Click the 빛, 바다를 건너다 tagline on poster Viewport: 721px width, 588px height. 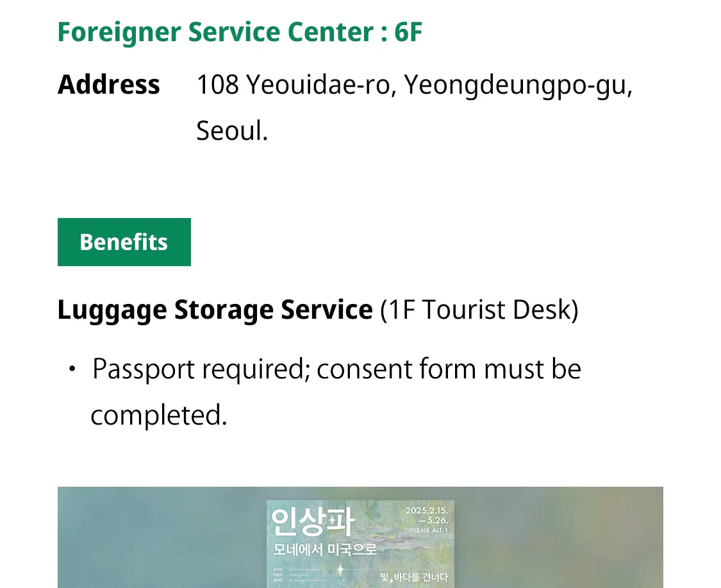[x=414, y=577]
